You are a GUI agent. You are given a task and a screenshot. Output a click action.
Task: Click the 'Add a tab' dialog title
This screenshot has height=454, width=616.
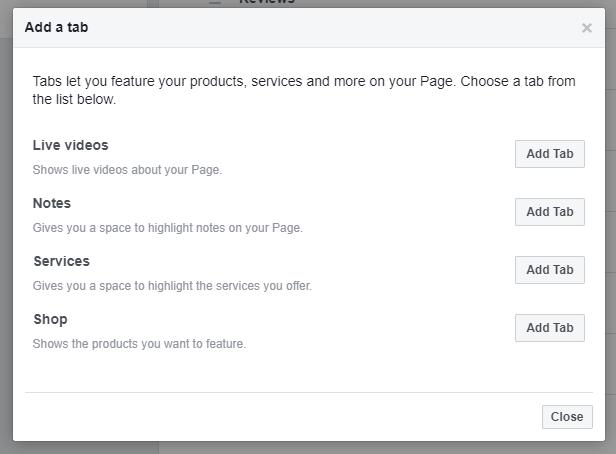[57, 27]
